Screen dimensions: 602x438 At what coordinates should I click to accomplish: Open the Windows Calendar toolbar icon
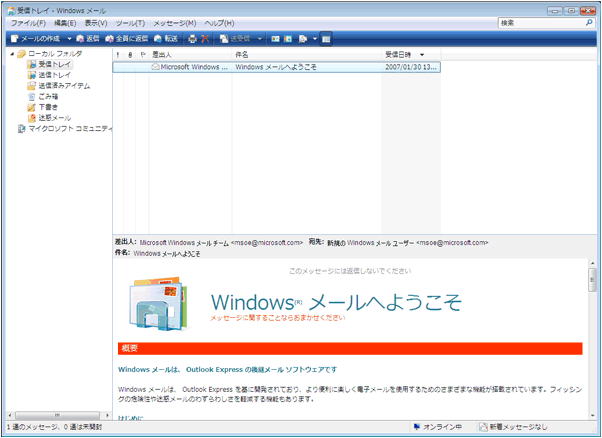click(288, 39)
